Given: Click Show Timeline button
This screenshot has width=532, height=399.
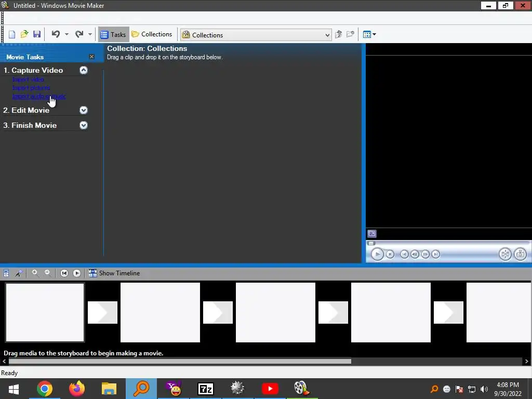Looking at the screenshot, I should click(x=114, y=273).
